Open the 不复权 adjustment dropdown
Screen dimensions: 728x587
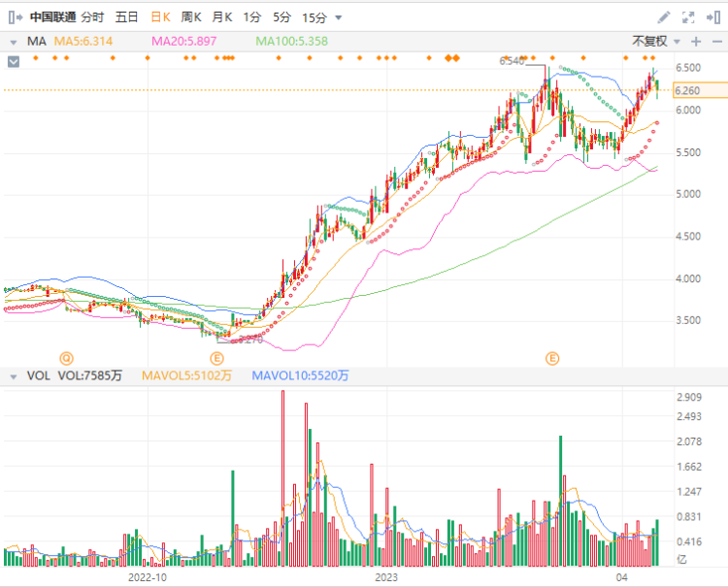point(653,42)
